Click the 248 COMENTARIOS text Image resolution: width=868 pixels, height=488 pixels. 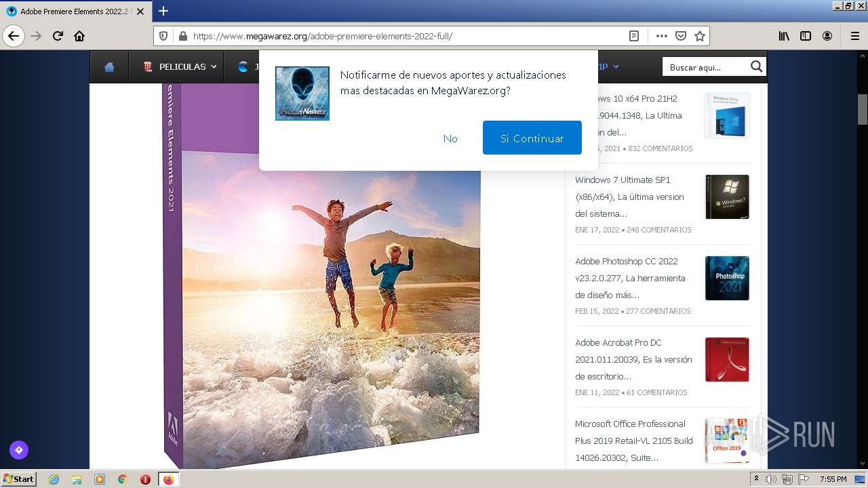(x=659, y=230)
